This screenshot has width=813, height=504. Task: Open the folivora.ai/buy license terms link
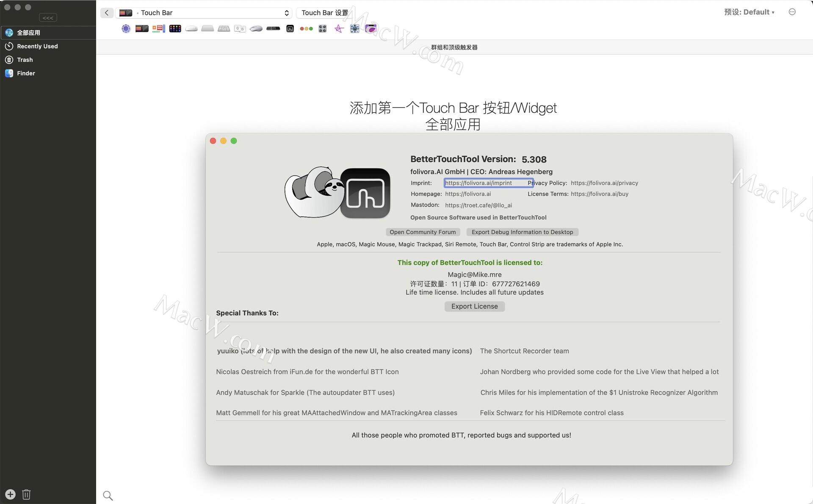pyautogui.click(x=600, y=194)
